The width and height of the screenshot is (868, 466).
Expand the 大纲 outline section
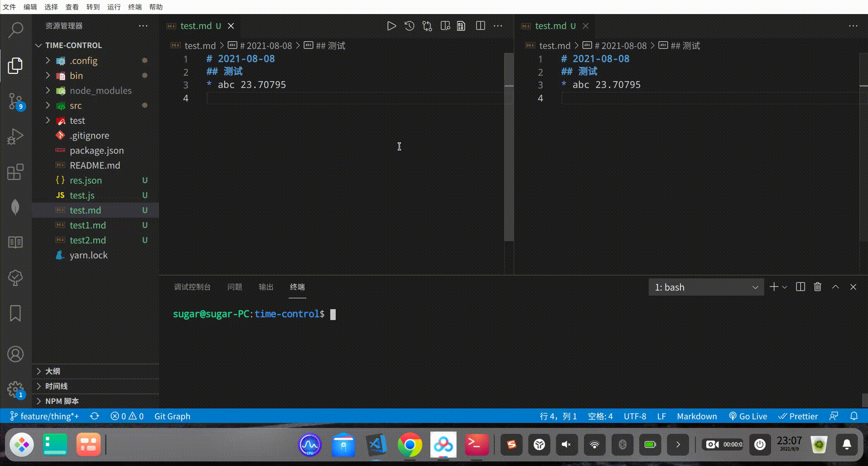(x=96, y=371)
